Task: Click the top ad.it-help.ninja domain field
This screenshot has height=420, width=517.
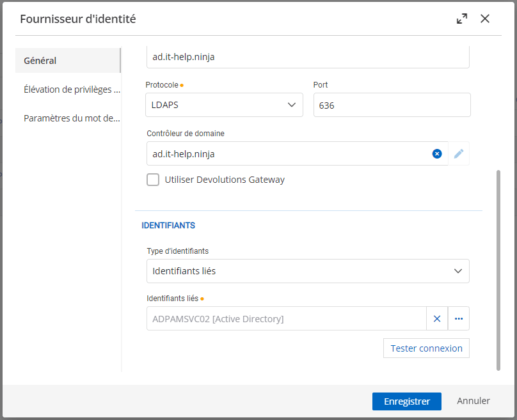Action: [308, 56]
